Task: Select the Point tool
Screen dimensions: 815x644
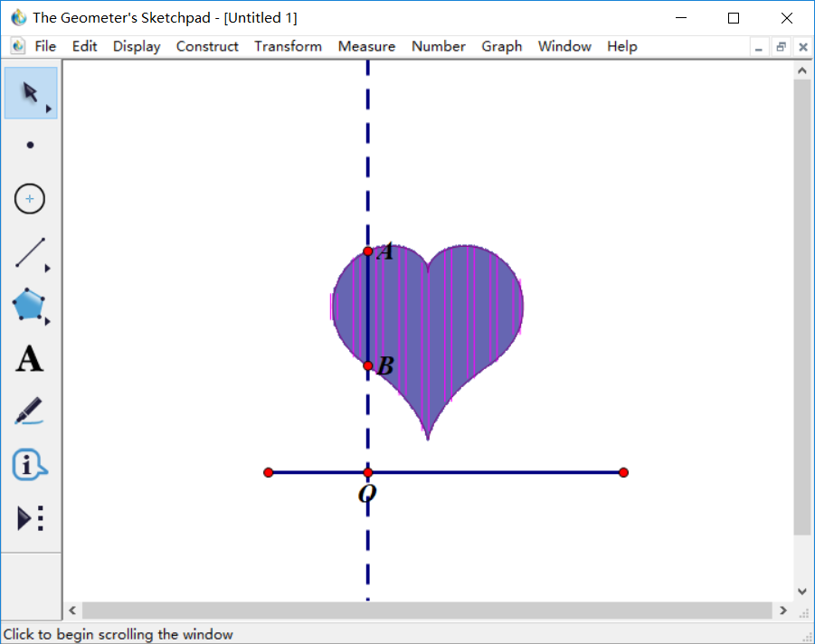Action: coord(30,145)
